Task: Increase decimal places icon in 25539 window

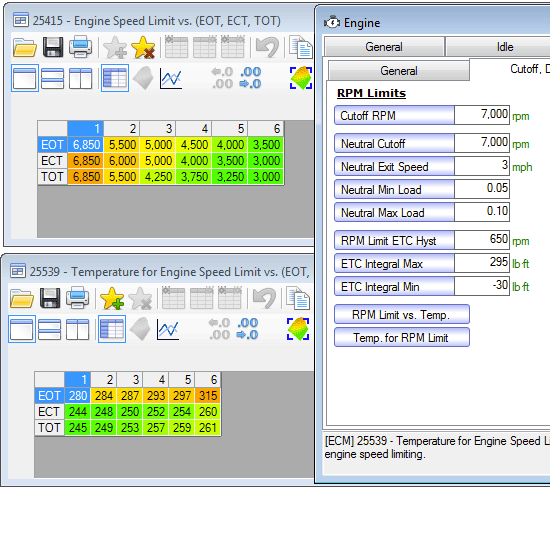Action: coord(248,329)
